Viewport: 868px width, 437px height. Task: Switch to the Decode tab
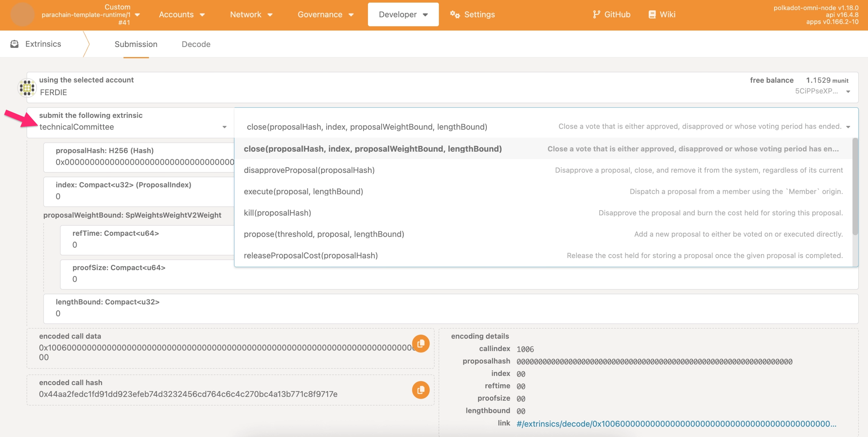tap(196, 44)
